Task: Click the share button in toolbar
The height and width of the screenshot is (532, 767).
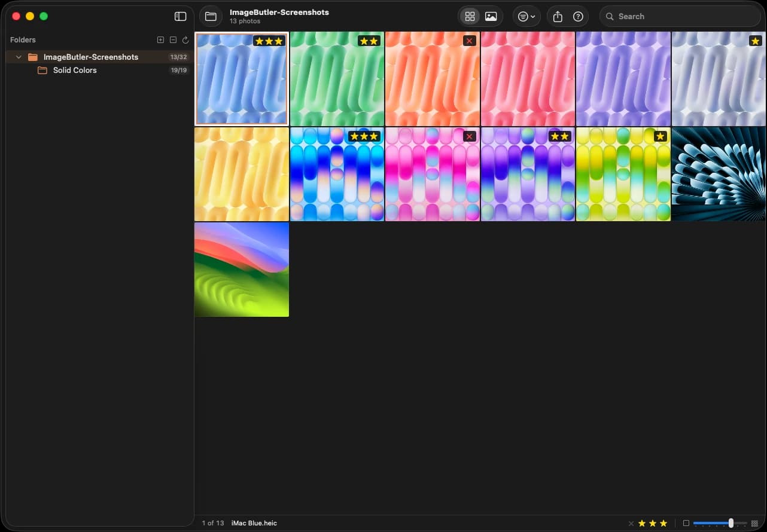Action: pyautogui.click(x=558, y=17)
